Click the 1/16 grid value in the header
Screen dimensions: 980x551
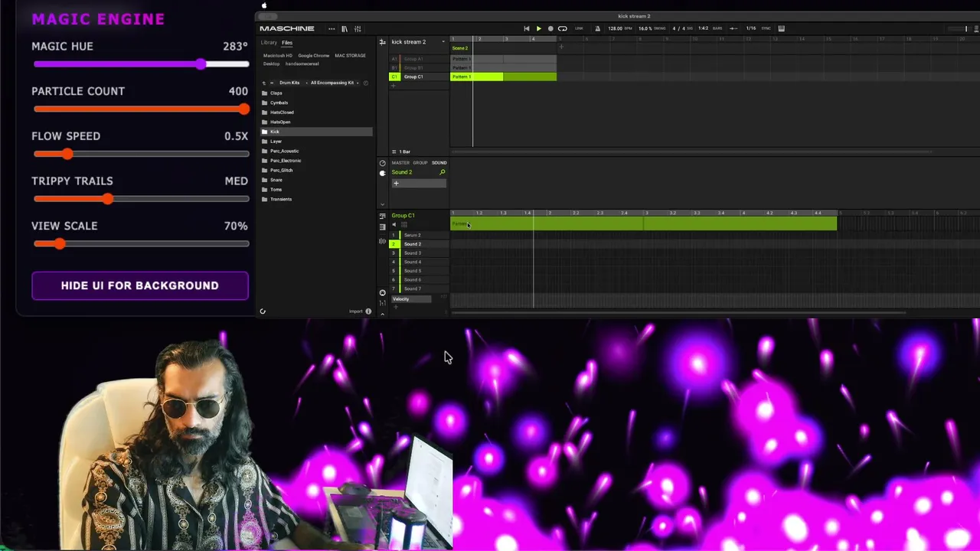(x=751, y=28)
